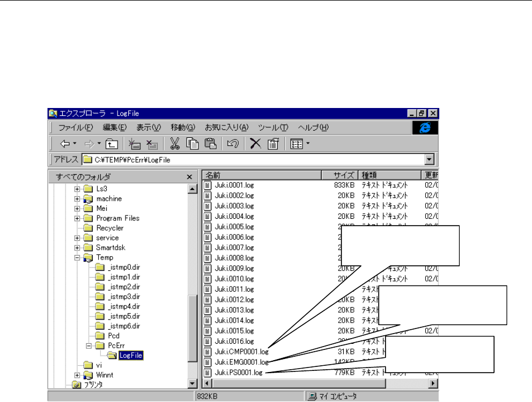Expand the Winnt folder node

point(77,375)
